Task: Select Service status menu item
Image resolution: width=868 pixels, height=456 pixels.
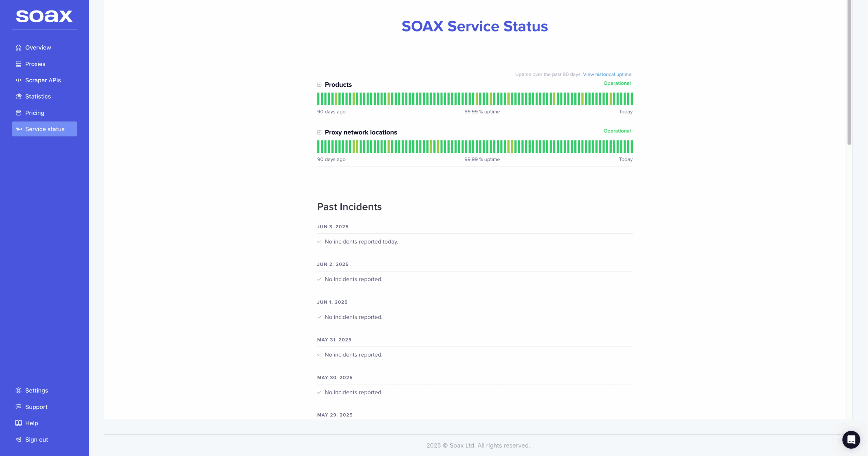Action: [x=44, y=129]
